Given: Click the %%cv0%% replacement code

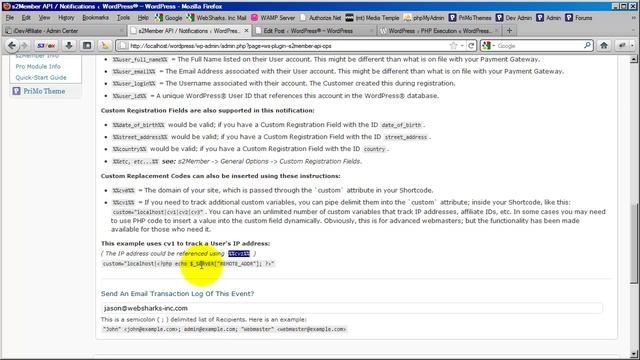Looking at the screenshot, I should coord(124,190).
